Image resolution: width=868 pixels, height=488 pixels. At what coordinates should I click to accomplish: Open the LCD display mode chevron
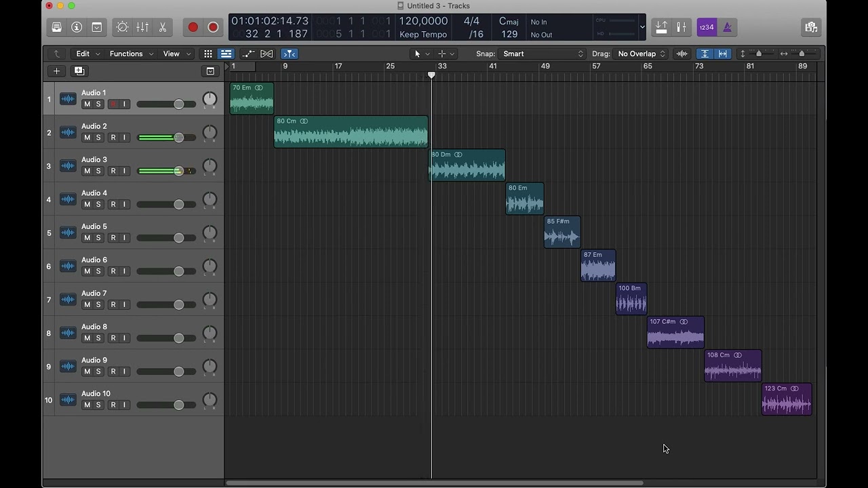click(x=642, y=28)
